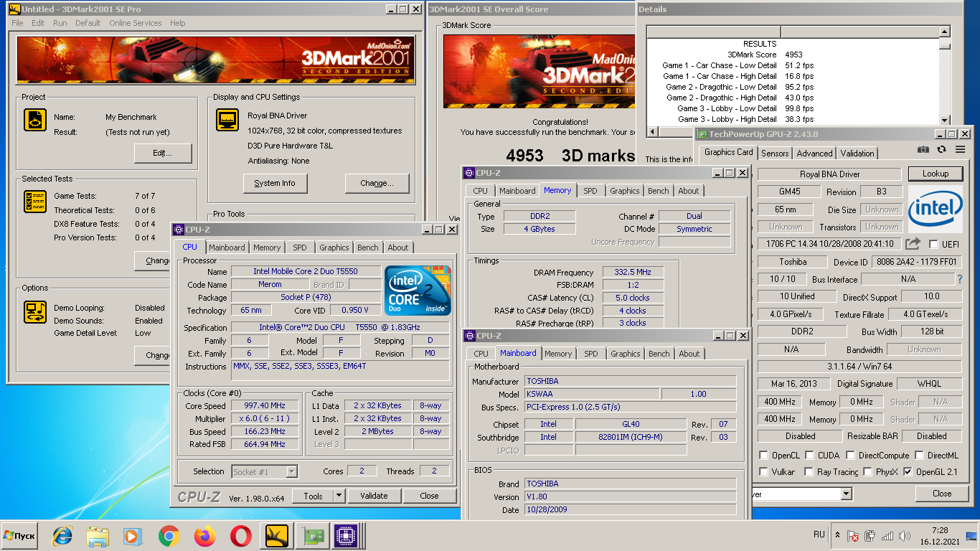
Task: Click the tray volume speaker icon
Action: pos(905,536)
